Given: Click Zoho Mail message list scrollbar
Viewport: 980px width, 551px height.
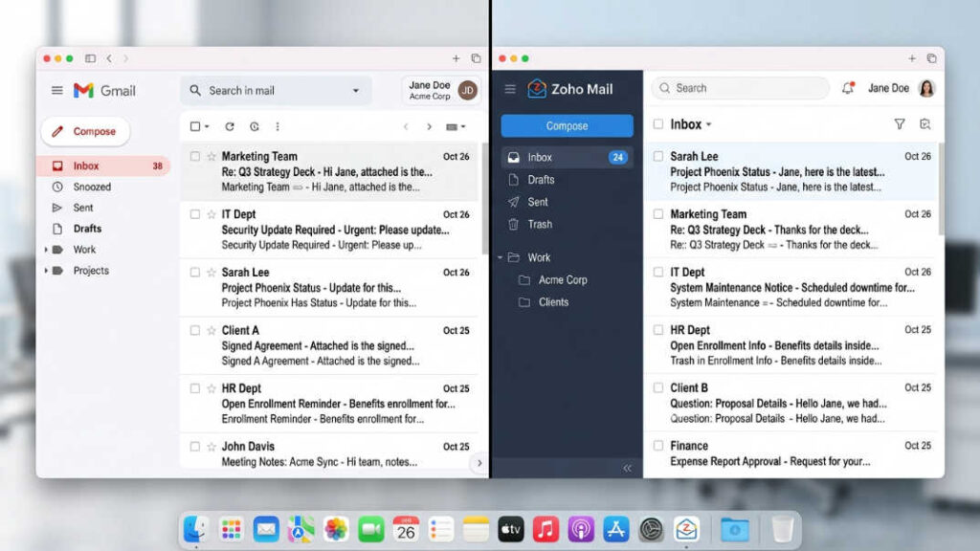Looking at the screenshot, I should click(x=942, y=188).
